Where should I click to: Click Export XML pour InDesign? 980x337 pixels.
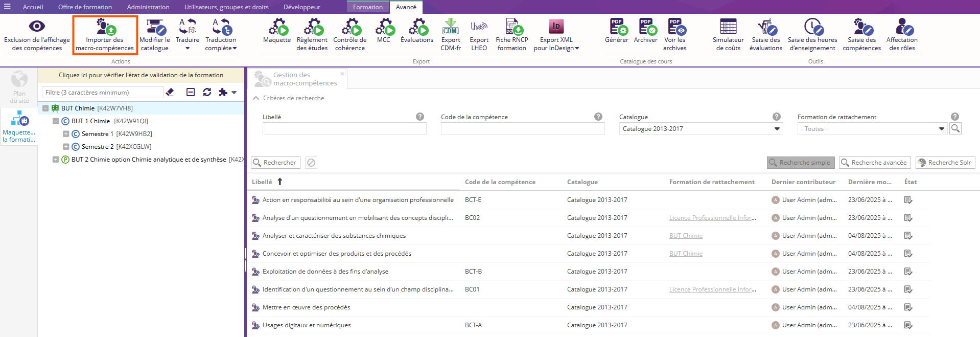click(x=556, y=35)
